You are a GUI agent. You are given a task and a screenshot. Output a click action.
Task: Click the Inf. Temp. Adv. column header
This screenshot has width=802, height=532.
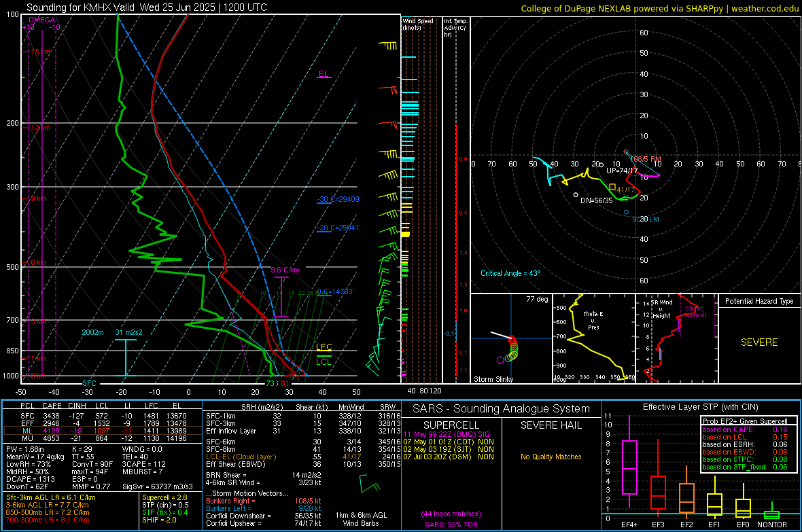[x=455, y=28]
